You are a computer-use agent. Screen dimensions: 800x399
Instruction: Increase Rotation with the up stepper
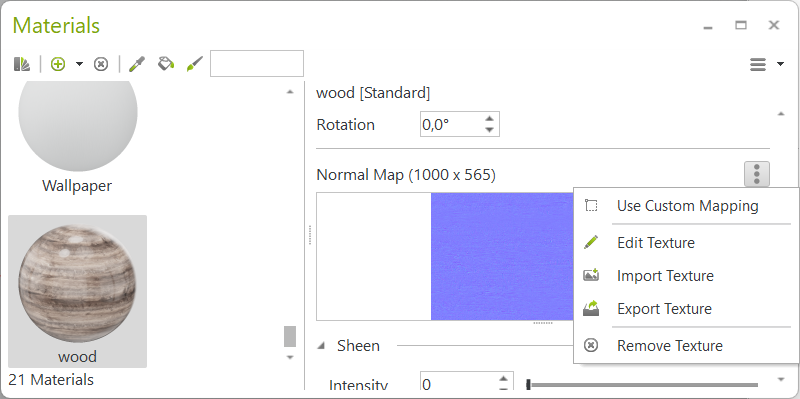coord(489,119)
